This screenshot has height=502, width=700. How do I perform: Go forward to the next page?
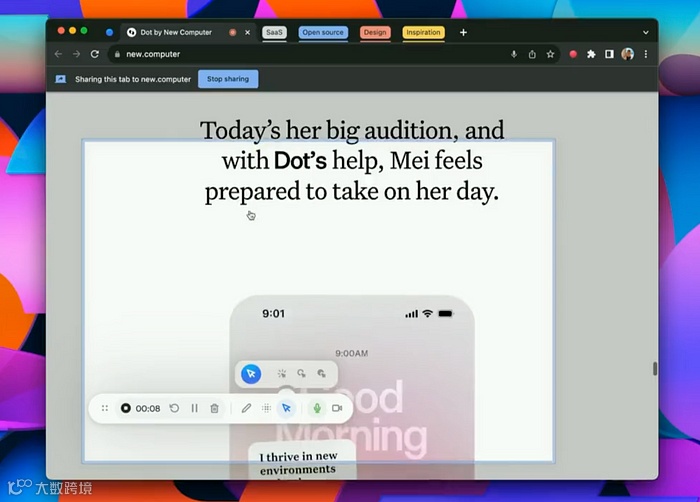76,54
